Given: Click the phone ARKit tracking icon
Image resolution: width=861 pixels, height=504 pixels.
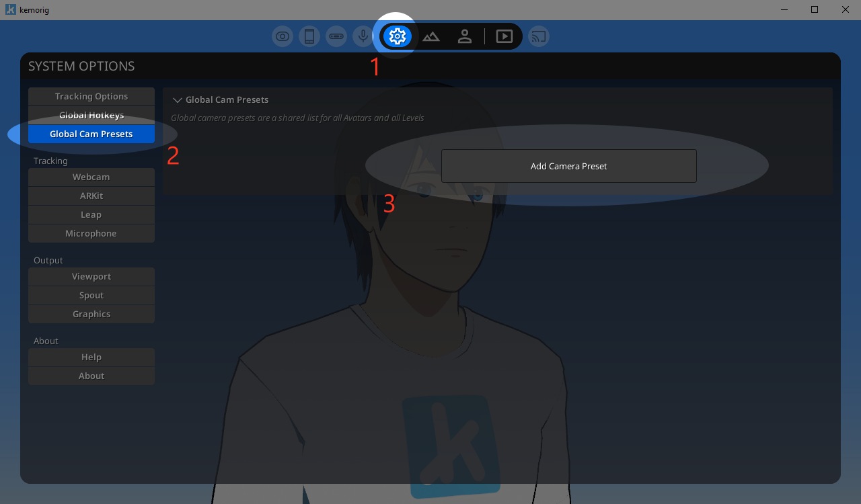Looking at the screenshot, I should 309,36.
